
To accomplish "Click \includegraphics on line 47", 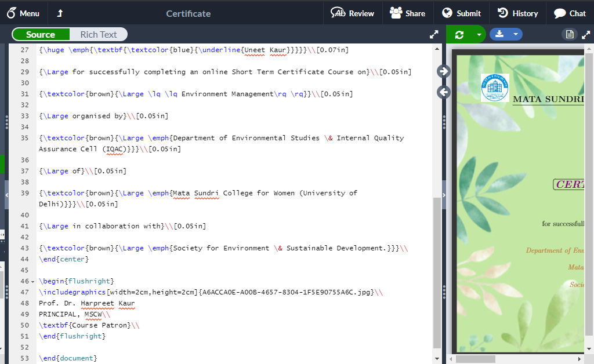I will pyautogui.click(x=72, y=292).
